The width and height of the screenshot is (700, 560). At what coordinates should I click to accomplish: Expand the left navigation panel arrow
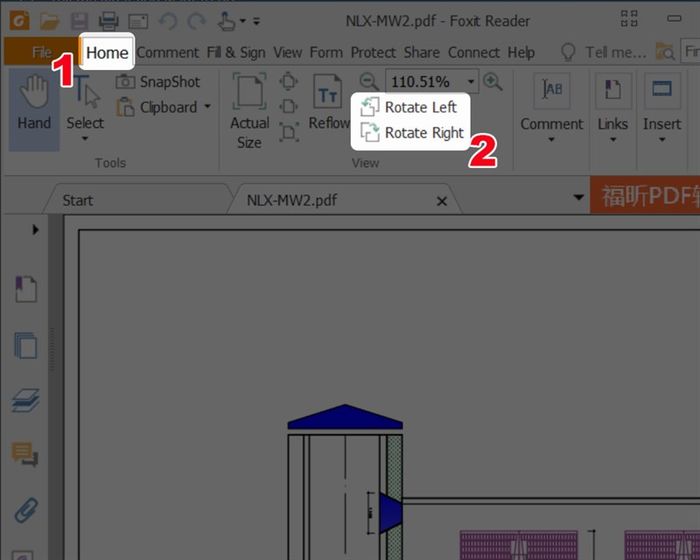[36, 230]
